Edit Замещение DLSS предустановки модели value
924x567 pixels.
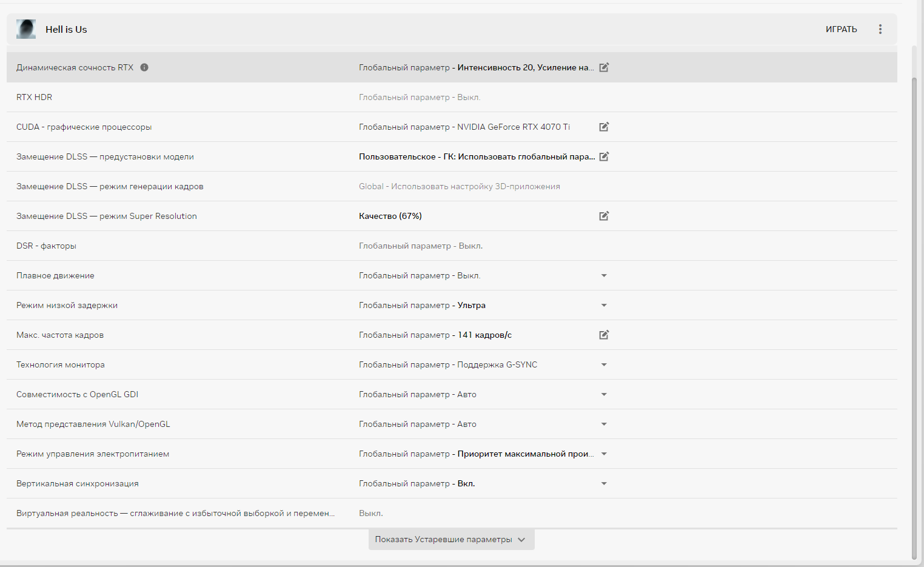click(x=604, y=156)
